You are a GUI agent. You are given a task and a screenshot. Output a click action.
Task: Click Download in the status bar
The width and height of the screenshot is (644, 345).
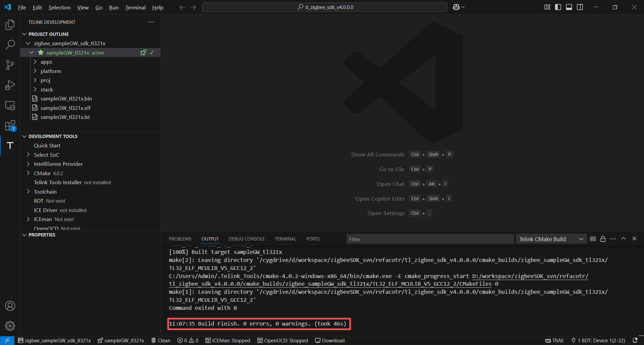(x=330, y=341)
